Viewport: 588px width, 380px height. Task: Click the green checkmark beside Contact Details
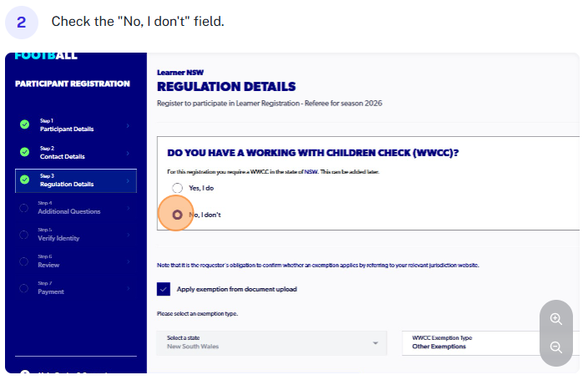(24, 153)
